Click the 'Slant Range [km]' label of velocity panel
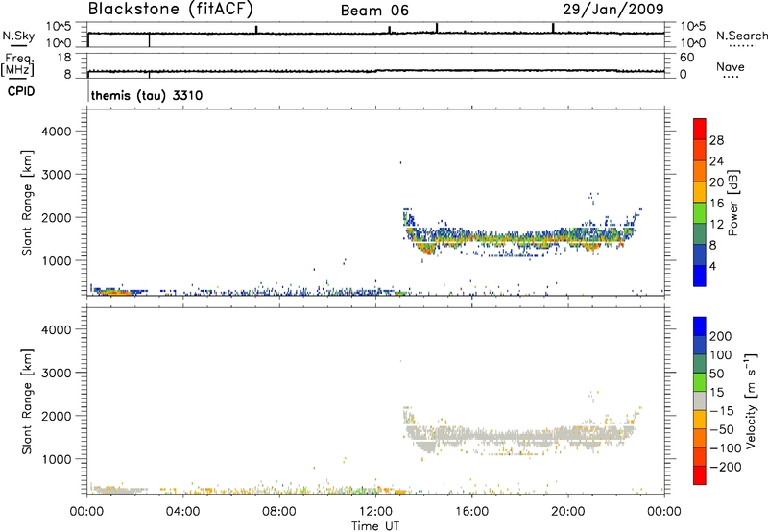 click(x=27, y=401)
